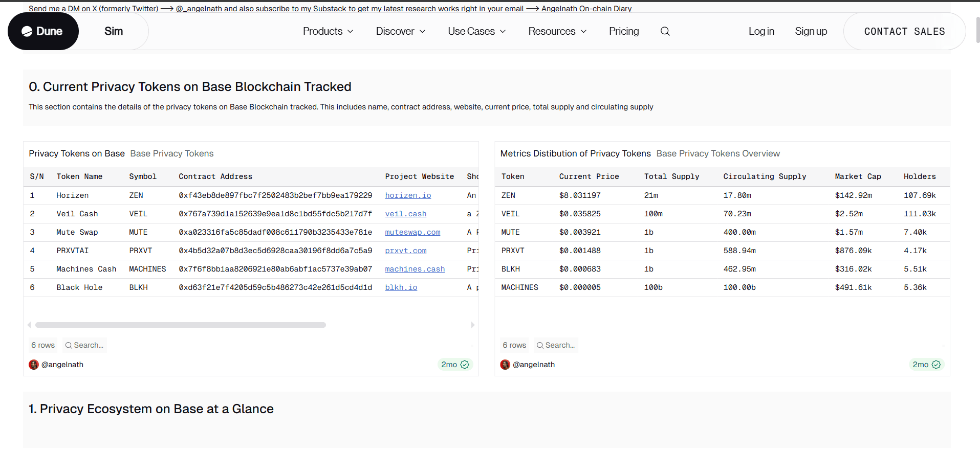This screenshot has width=980, height=451.
Task: Click right scroll arrow of Privacy Tokens table
Action: pos(473,325)
